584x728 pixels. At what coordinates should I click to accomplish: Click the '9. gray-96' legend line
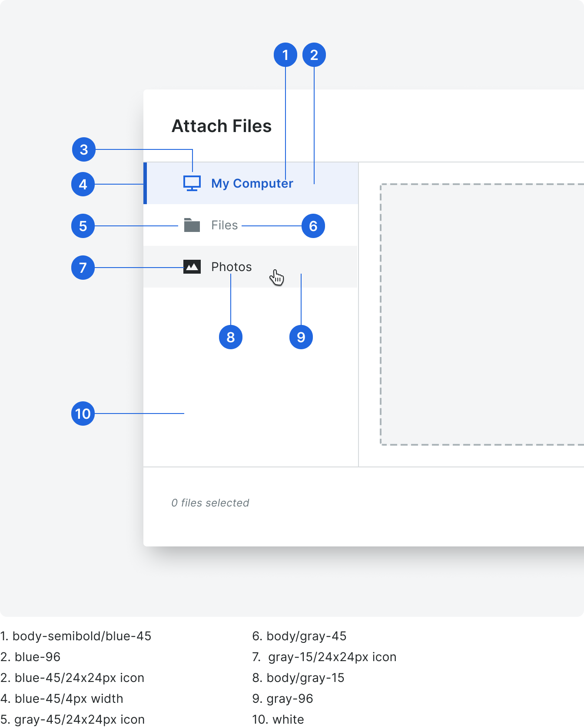[283, 698]
